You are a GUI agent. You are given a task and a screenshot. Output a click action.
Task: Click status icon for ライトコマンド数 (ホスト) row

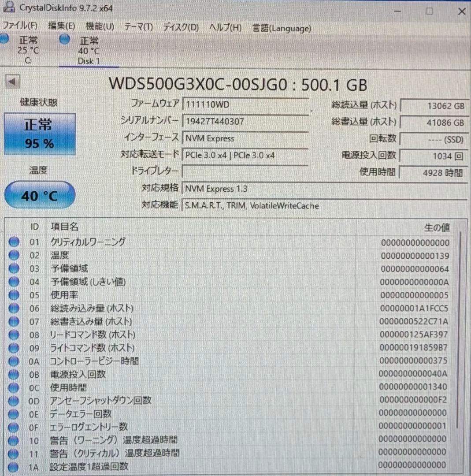point(14,348)
